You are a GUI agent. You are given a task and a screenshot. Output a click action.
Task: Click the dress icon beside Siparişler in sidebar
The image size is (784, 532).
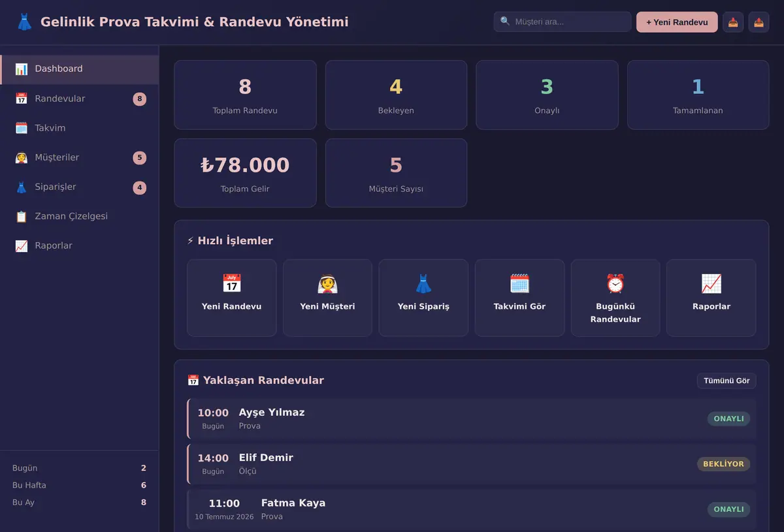(x=22, y=187)
